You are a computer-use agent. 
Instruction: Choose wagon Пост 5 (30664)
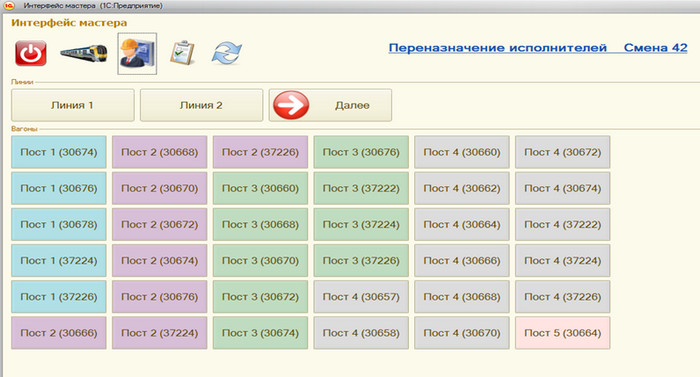click(x=563, y=333)
